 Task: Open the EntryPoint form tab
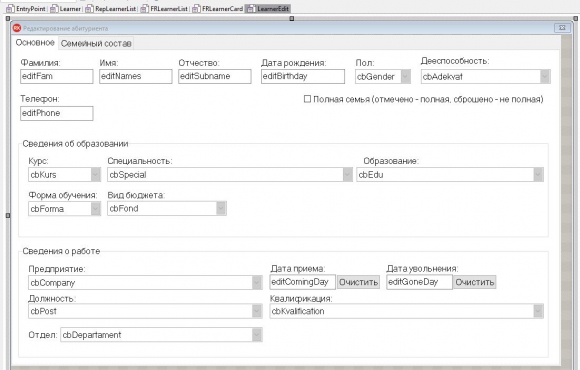[26, 9]
